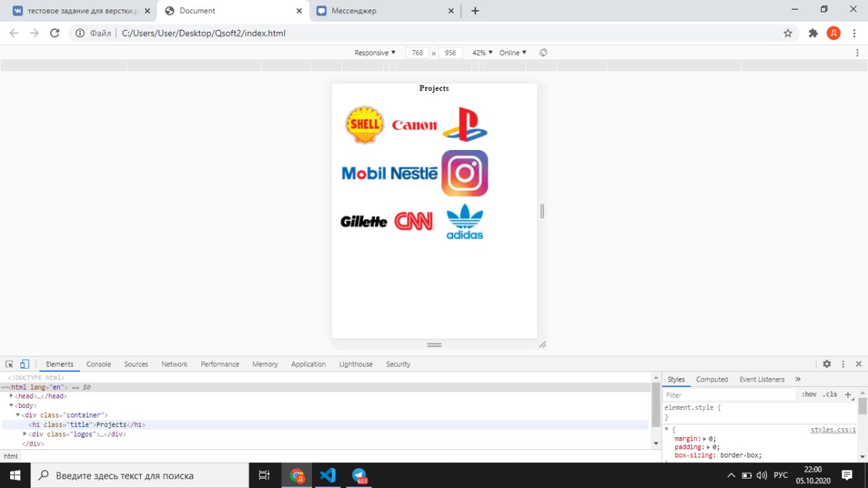Image resolution: width=868 pixels, height=488 pixels.
Task: Open Telegram from the taskbar
Action: click(359, 475)
